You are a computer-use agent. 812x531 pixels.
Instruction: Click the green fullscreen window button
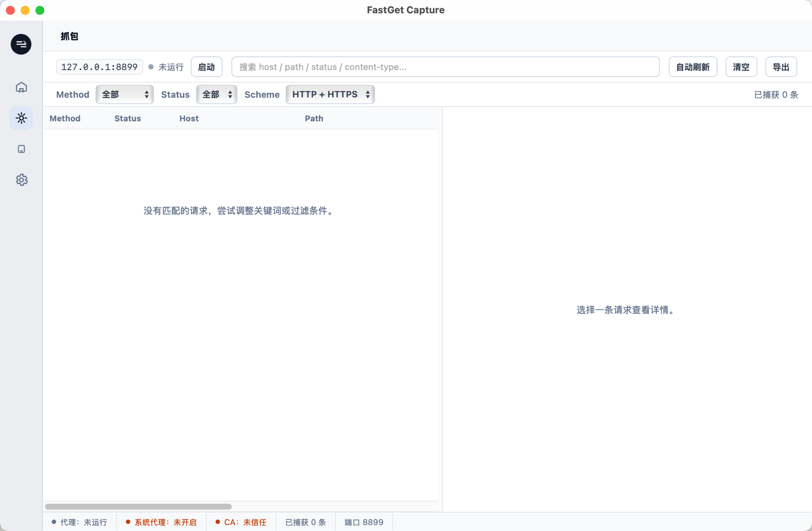[x=40, y=10]
